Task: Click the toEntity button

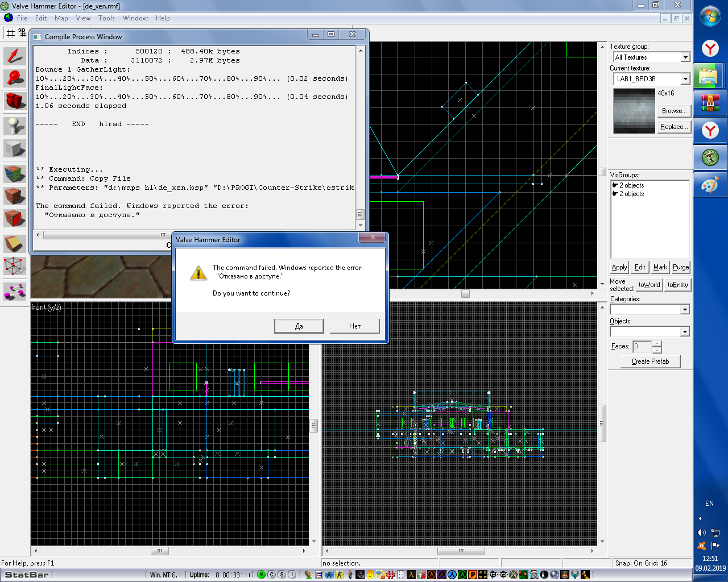Action: coord(677,285)
